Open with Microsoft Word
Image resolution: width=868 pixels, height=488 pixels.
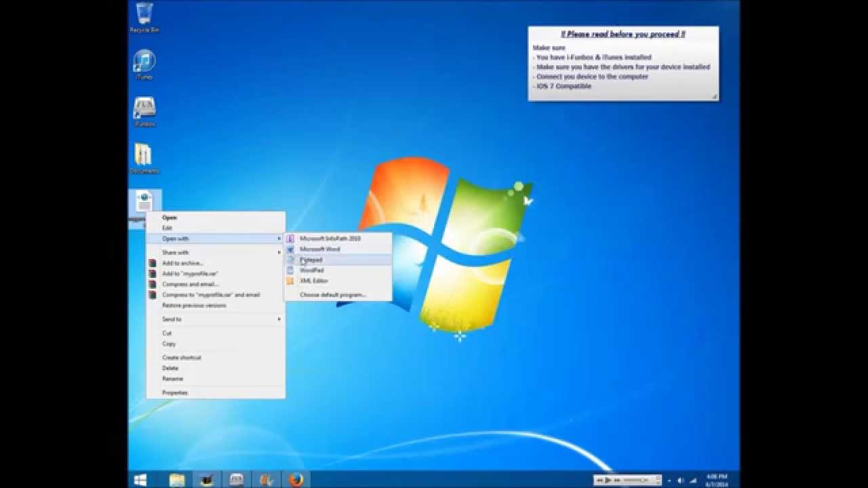click(x=338, y=249)
